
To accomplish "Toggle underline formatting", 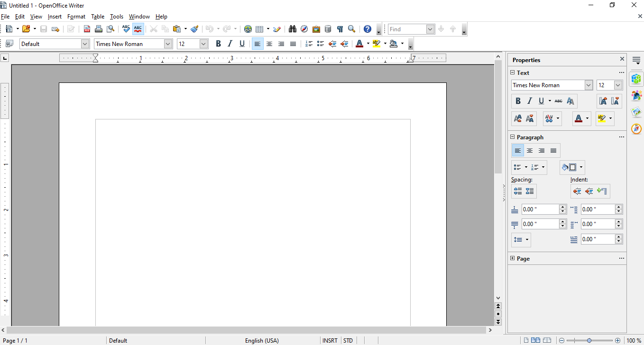I will pos(242,44).
